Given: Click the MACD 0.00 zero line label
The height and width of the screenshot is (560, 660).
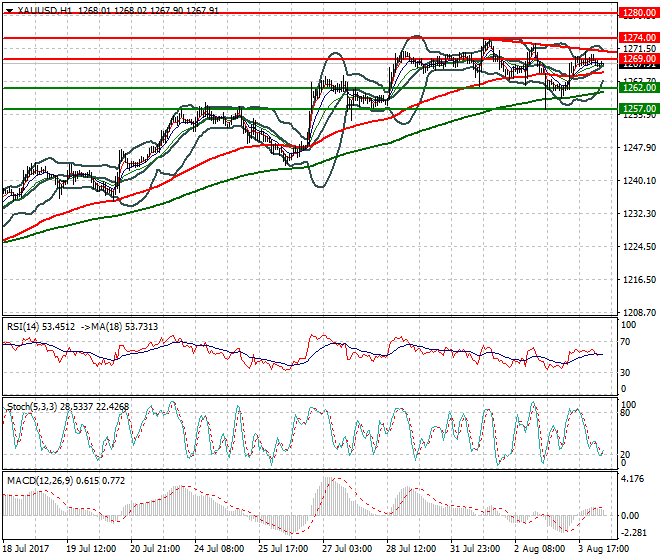Looking at the screenshot, I should pyautogui.click(x=630, y=516).
